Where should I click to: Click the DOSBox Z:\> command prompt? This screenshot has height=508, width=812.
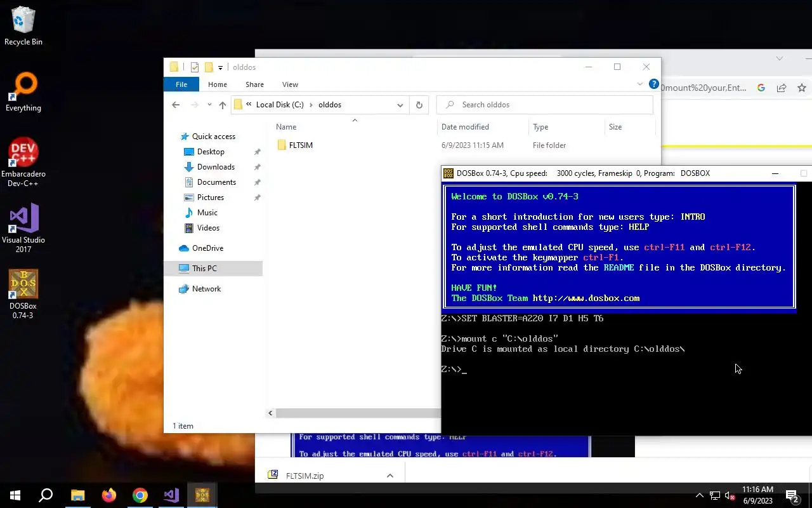point(454,370)
